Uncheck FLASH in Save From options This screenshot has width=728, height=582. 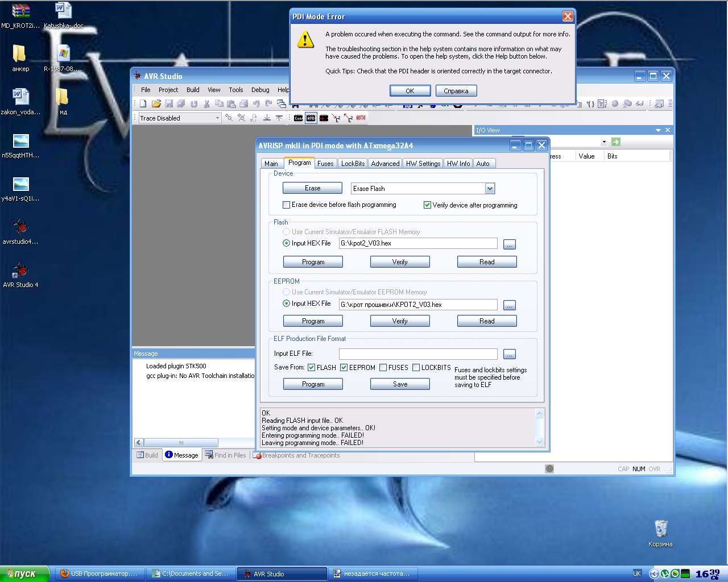(311, 368)
